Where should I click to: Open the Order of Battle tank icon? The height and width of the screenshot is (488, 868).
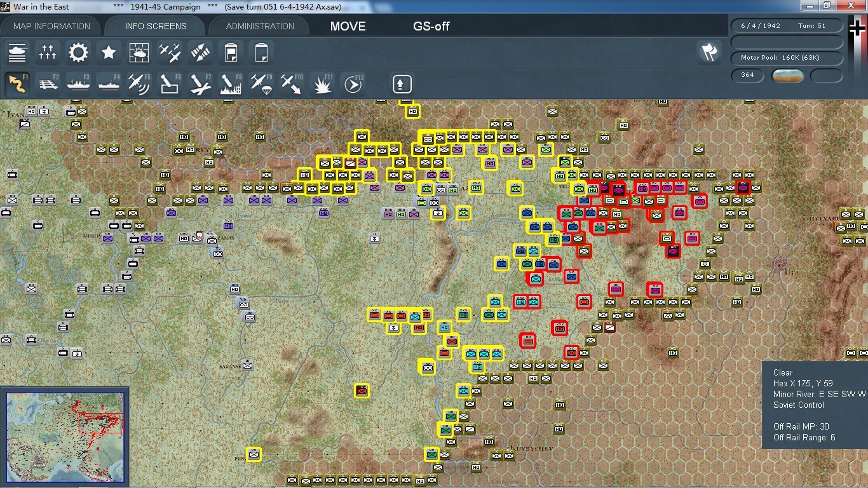click(x=17, y=52)
